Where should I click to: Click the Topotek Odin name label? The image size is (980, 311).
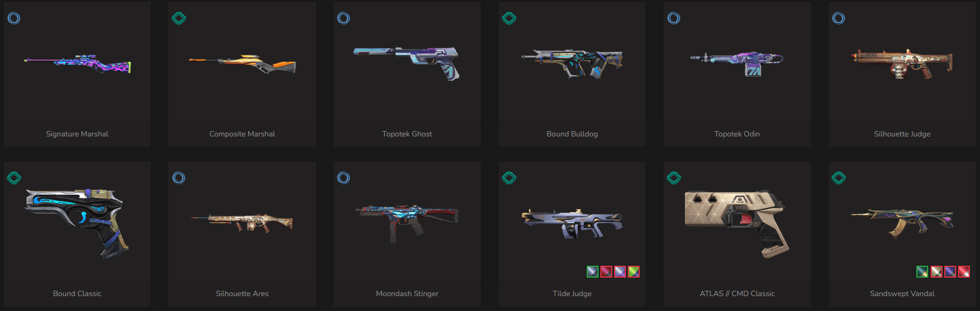737,134
